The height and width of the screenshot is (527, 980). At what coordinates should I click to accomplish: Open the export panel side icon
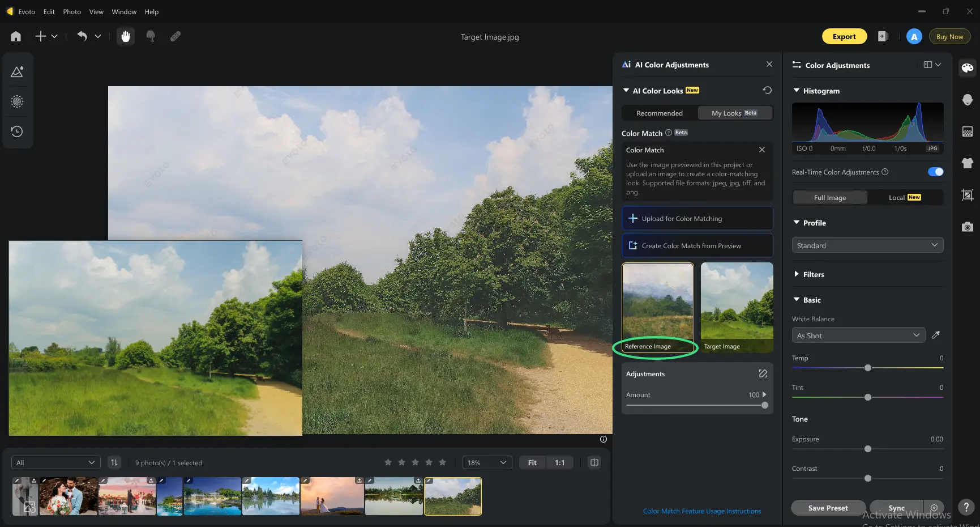click(883, 36)
